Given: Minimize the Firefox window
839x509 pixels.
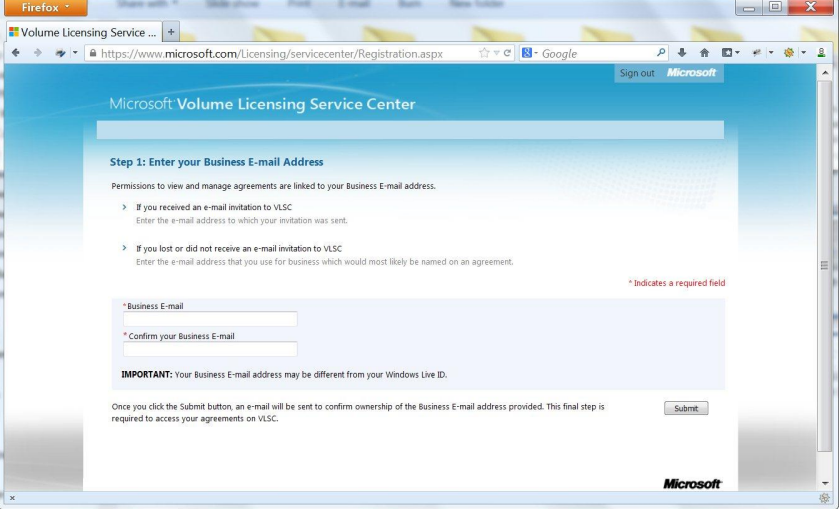Looking at the screenshot, I should [x=749, y=7].
